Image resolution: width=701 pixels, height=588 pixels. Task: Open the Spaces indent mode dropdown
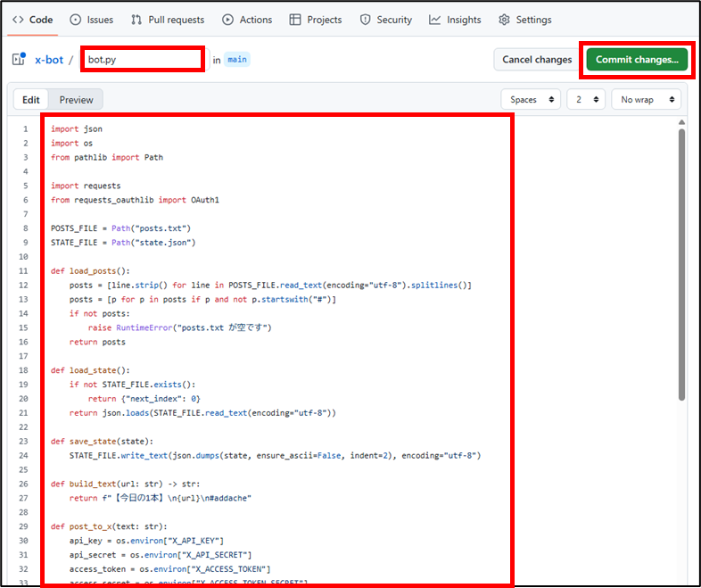530,100
